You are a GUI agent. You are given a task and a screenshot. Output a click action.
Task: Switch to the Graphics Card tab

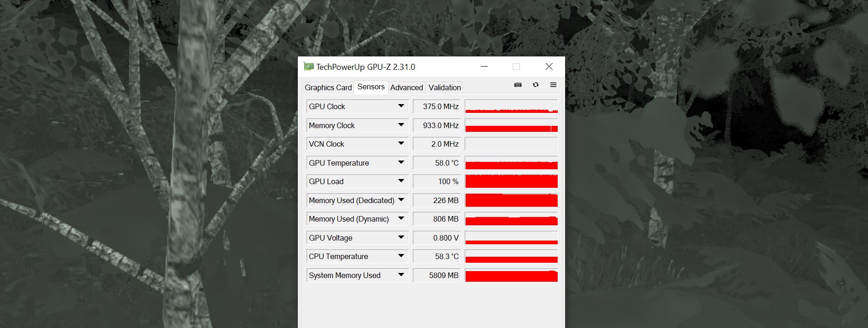328,87
